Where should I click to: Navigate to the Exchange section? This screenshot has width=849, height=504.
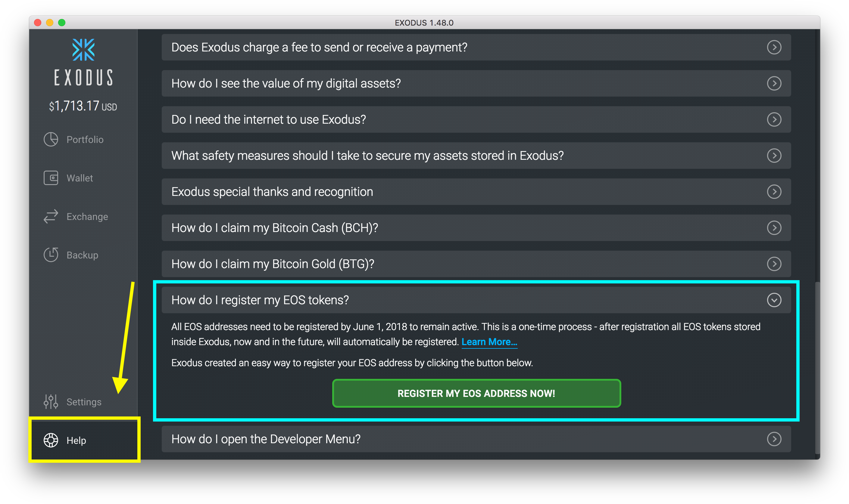coord(87,216)
